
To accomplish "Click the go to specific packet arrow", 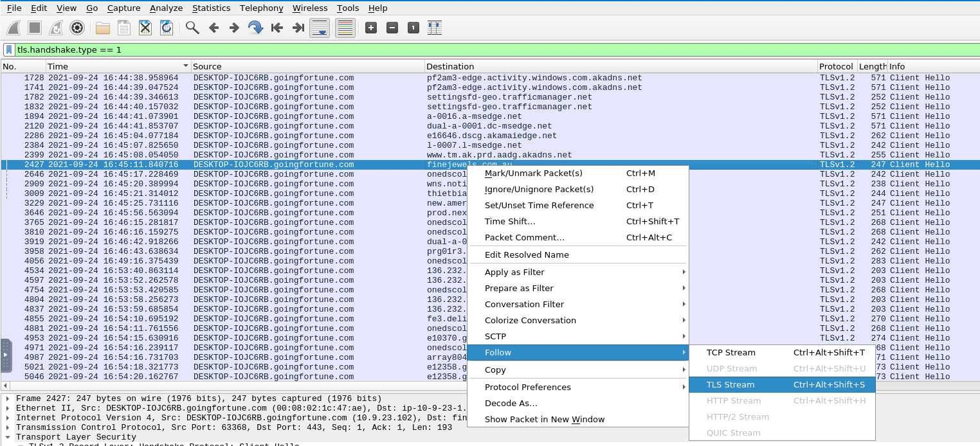I will [255, 28].
